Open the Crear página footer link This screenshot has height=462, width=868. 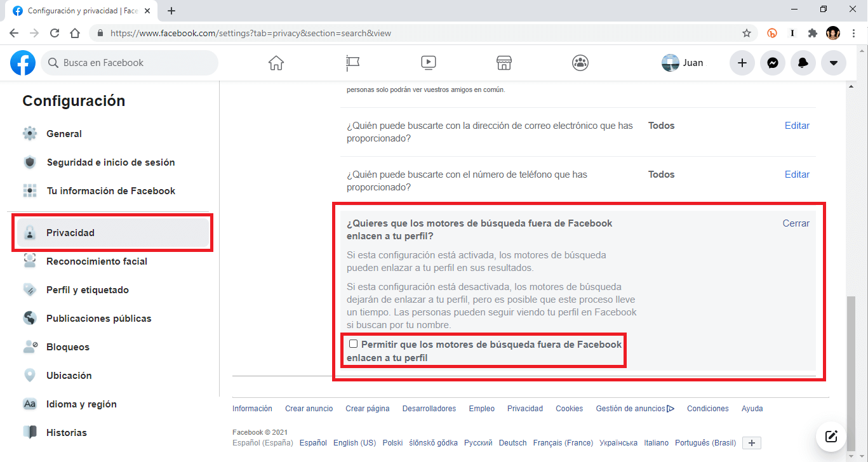pyautogui.click(x=368, y=409)
